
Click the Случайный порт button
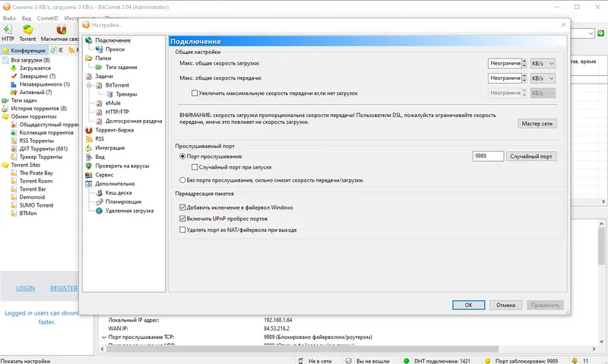click(x=530, y=157)
